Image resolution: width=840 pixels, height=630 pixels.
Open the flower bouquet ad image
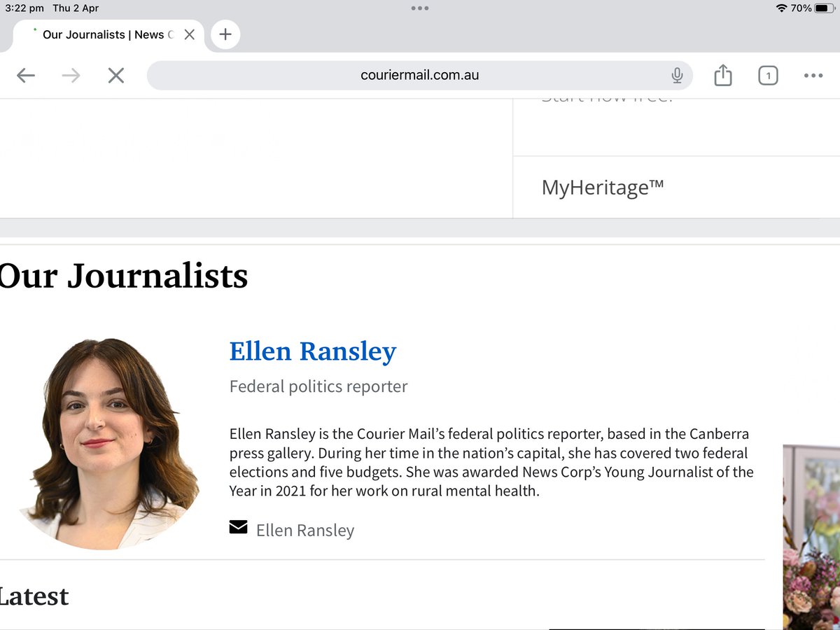pyautogui.click(x=811, y=538)
